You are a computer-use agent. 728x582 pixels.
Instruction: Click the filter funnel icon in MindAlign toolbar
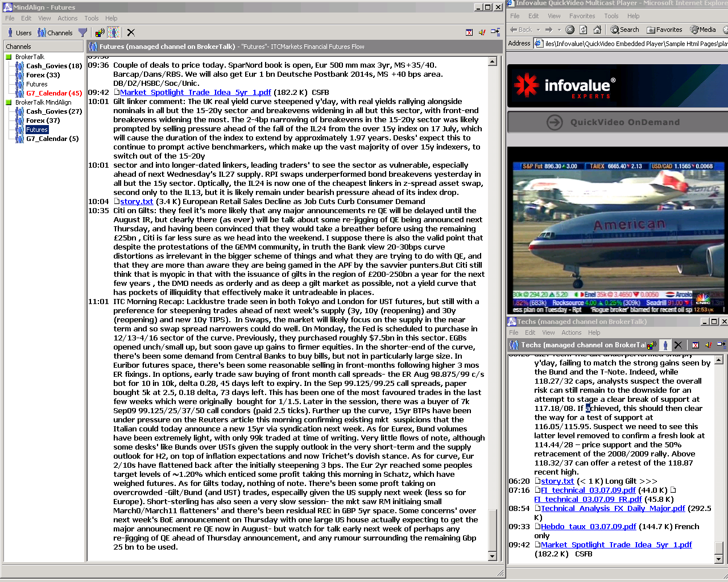click(82, 33)
